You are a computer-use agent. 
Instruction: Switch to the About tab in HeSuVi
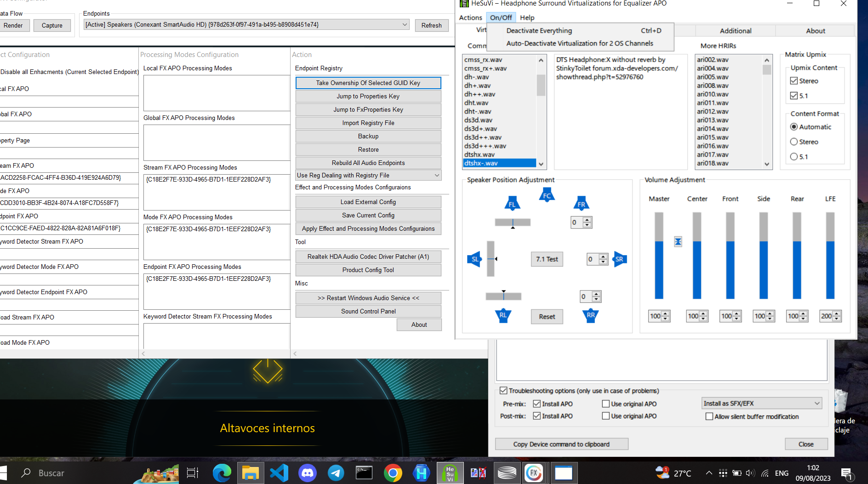[816, 31]
